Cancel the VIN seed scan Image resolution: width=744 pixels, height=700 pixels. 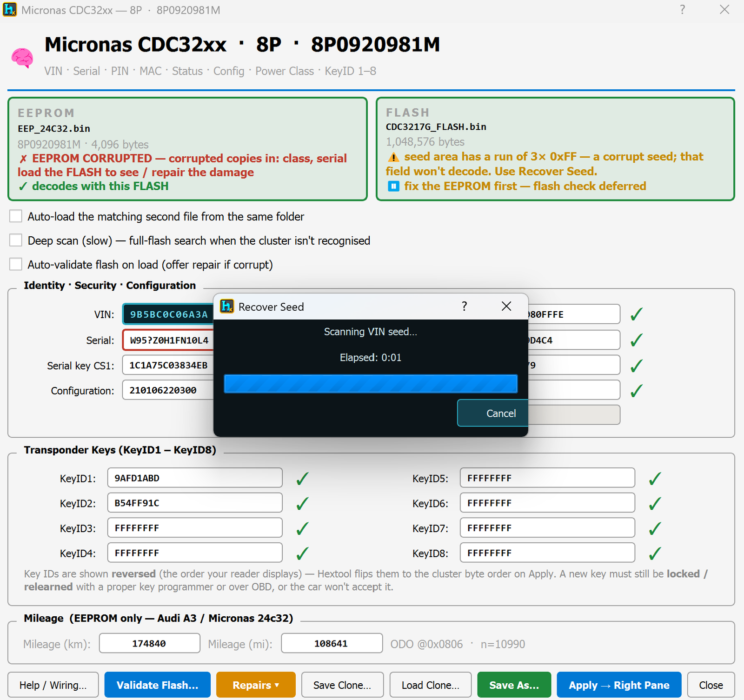[x=493, y=413]
